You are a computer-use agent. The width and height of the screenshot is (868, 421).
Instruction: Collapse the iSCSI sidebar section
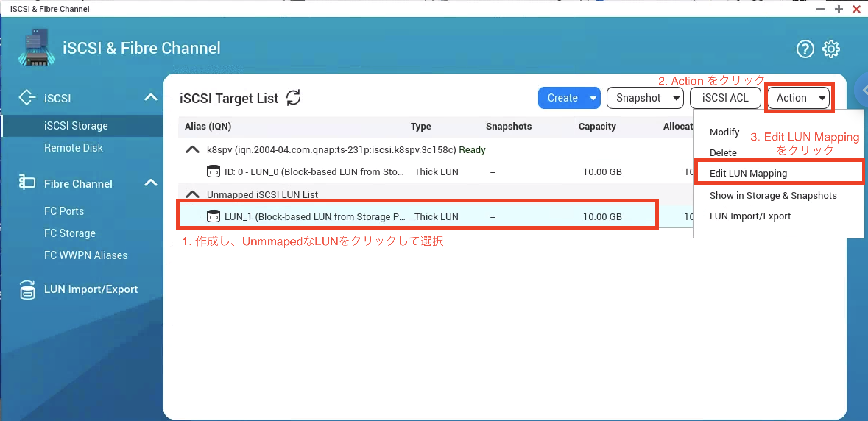click(x=151, y=98)
